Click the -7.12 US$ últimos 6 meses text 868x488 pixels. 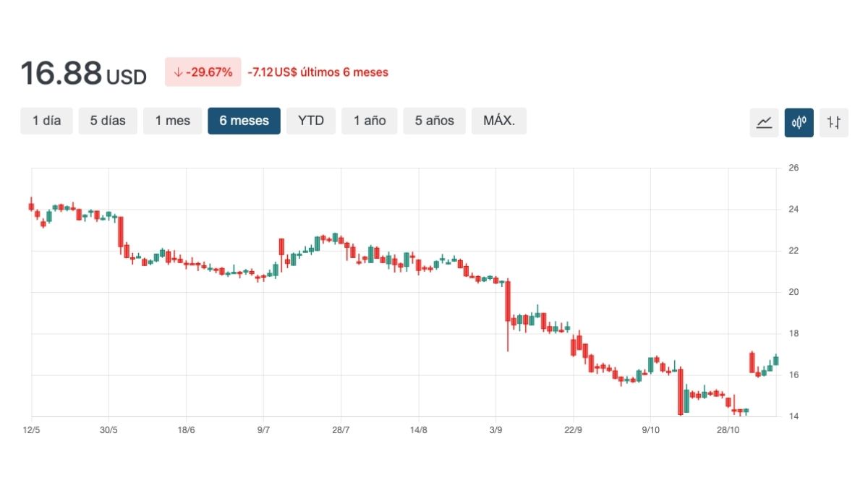coord(318,72)
